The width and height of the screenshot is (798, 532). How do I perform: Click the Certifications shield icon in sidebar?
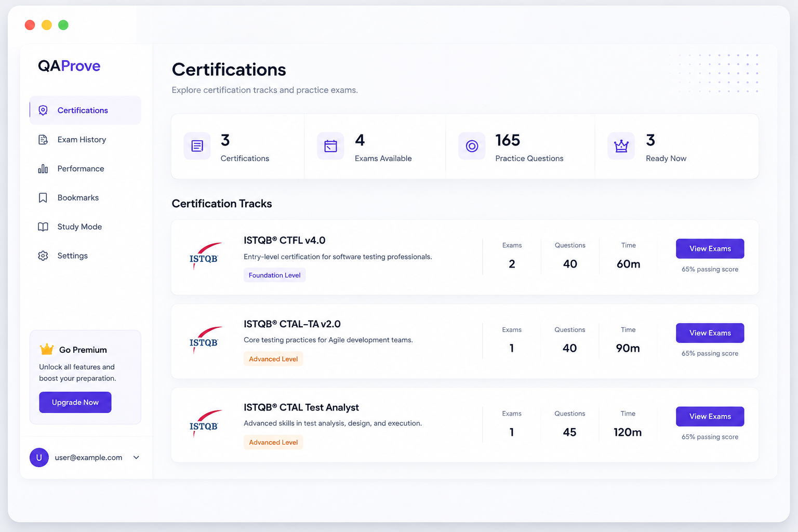tap(43, 110)
